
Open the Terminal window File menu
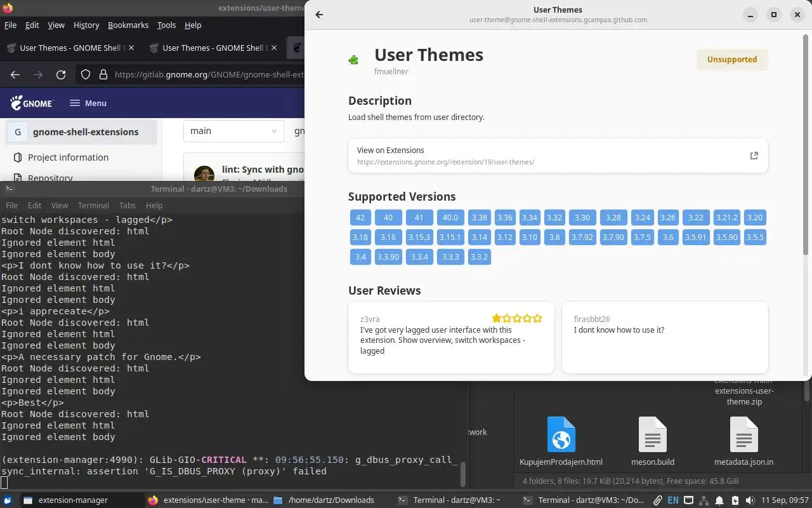[x=12, y=205]
